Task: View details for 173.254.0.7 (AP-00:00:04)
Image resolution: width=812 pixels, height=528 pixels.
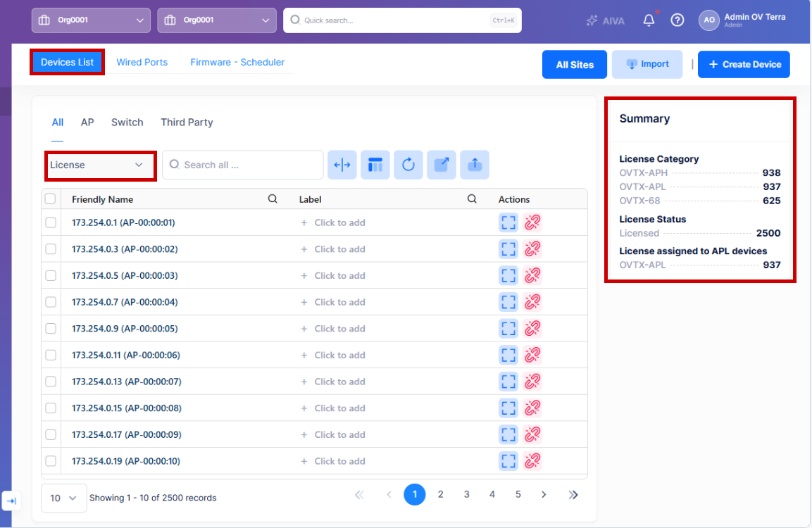Action: pos(508,302)
